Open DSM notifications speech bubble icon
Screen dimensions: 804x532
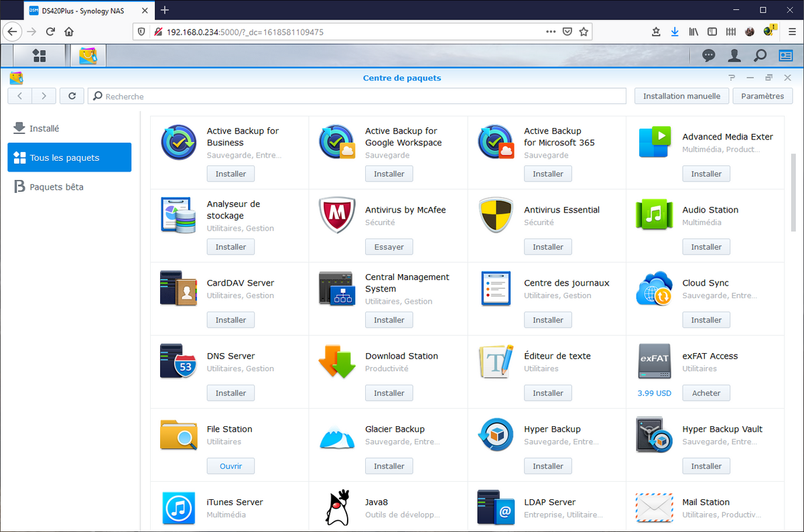tap(709, 56)
